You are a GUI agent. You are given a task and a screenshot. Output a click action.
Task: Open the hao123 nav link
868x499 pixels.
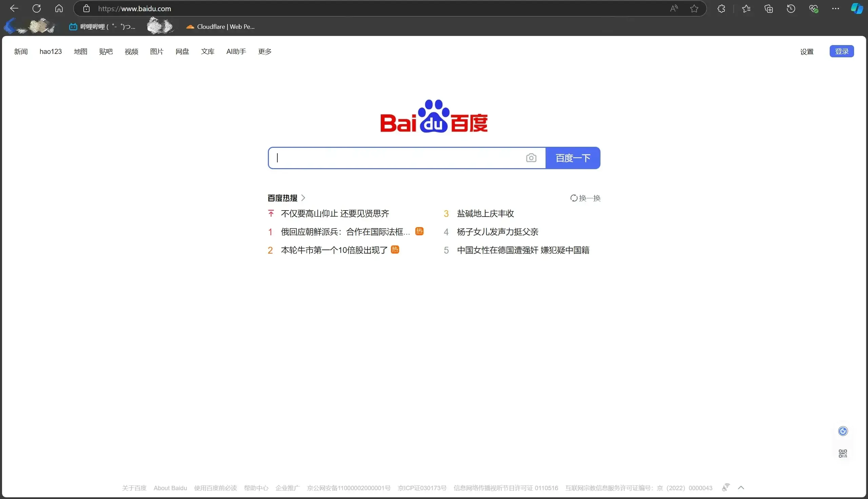tap(51, 52)
